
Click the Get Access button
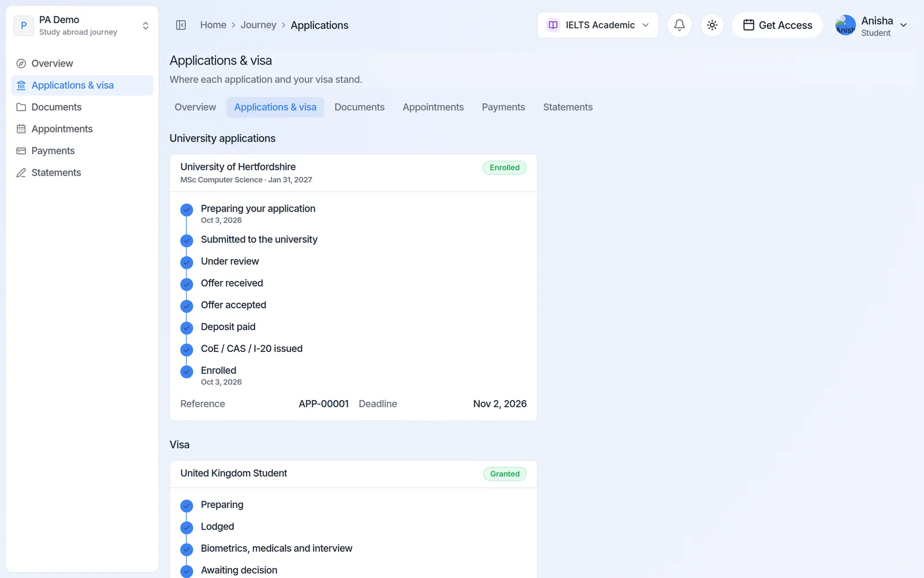[777, 25]
